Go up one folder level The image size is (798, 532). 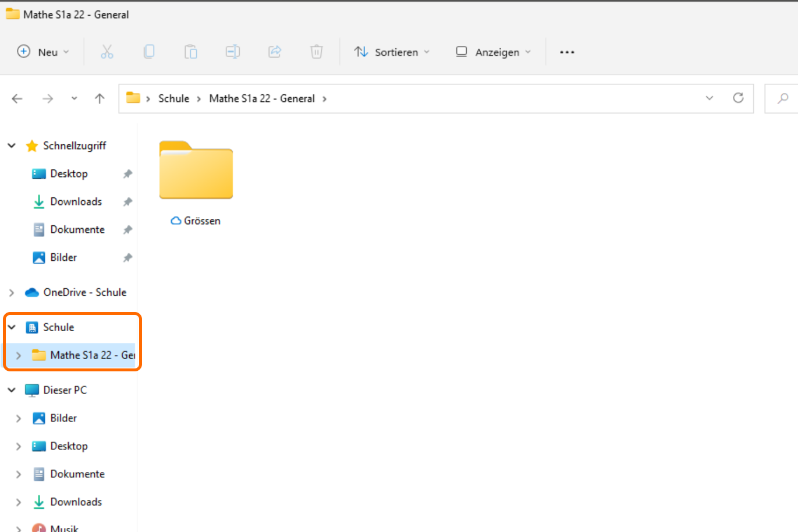pyautogui.click(x=100, y=98)
